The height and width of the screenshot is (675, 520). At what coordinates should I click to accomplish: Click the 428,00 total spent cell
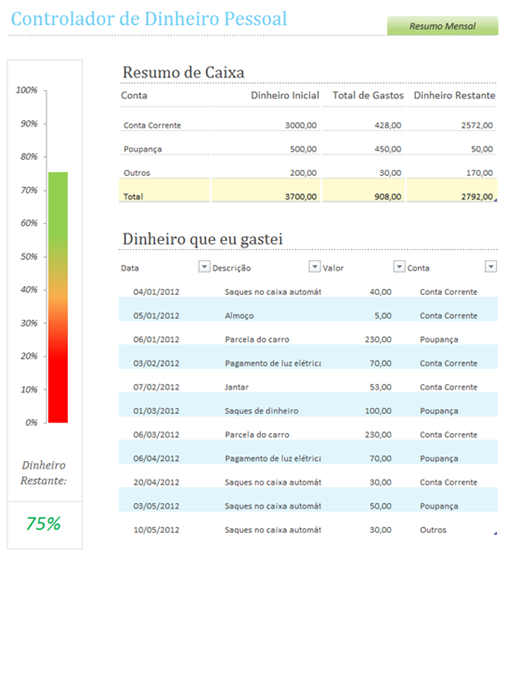coord(388,125)
